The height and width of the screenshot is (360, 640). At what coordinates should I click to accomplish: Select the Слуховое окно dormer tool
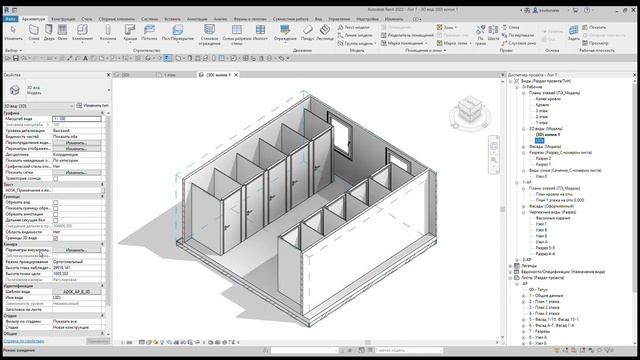[x=518, y=43]
